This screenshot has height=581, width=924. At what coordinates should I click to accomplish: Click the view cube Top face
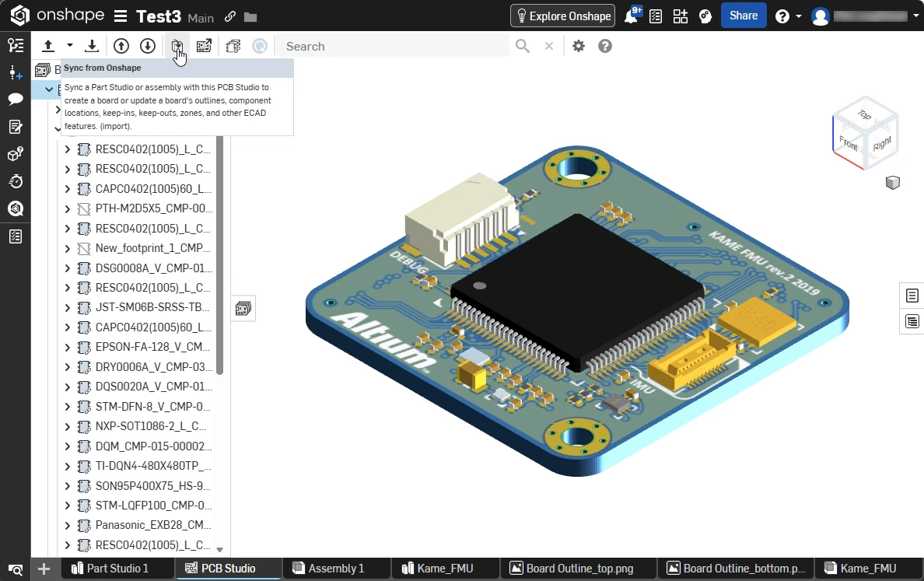pos(864,114)
